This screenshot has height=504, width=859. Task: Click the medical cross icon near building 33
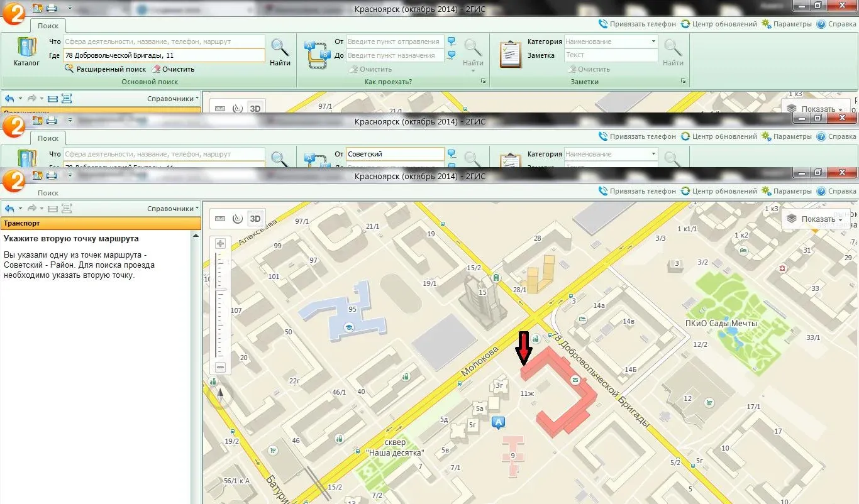(782, 268)
